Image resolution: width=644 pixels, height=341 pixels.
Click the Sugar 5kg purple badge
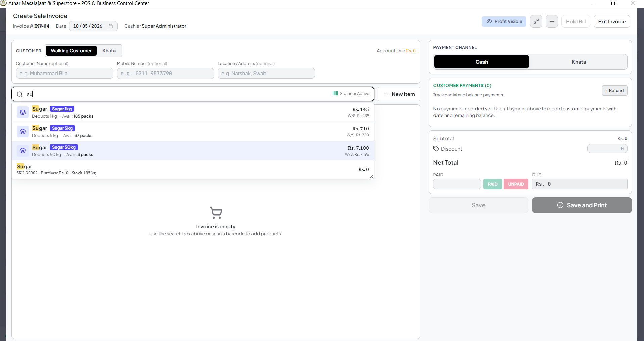[62, 128]
